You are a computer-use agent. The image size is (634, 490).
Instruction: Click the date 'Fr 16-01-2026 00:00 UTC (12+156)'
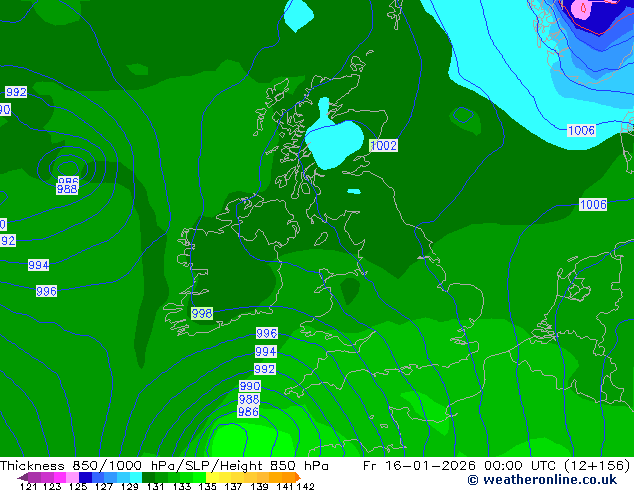pos(497,466)
